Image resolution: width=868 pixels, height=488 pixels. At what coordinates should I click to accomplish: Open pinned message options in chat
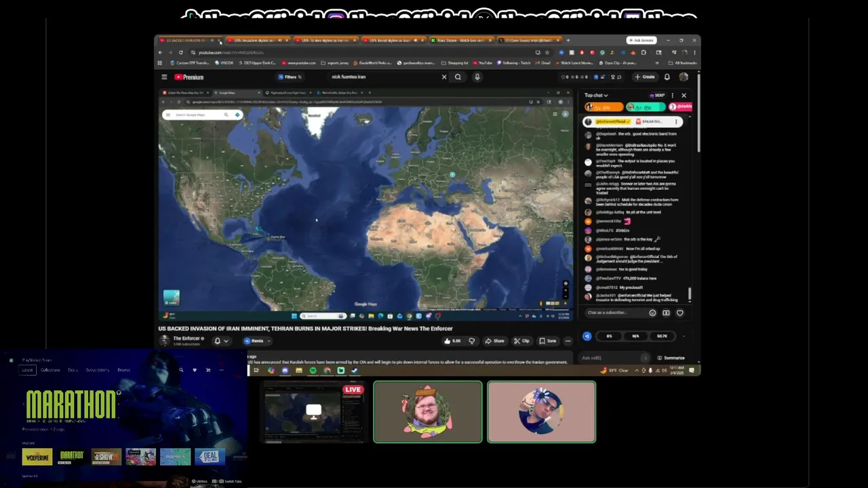click(676, 121)
